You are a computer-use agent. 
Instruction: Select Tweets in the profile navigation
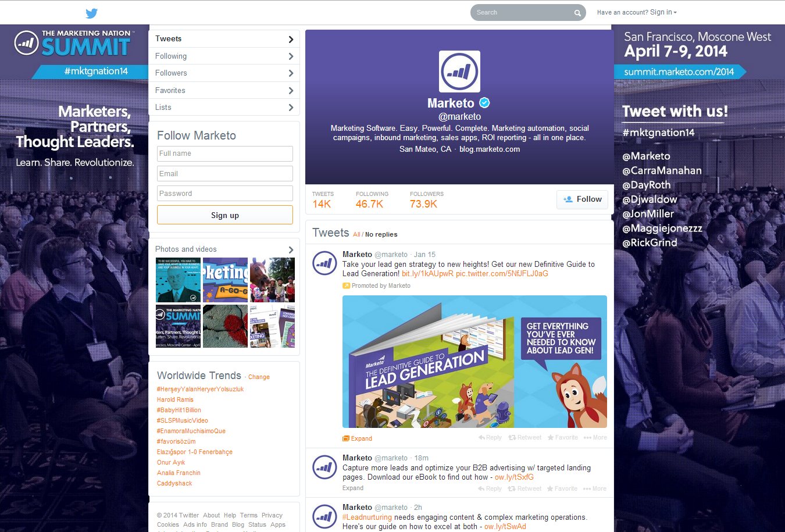[224, 39]
